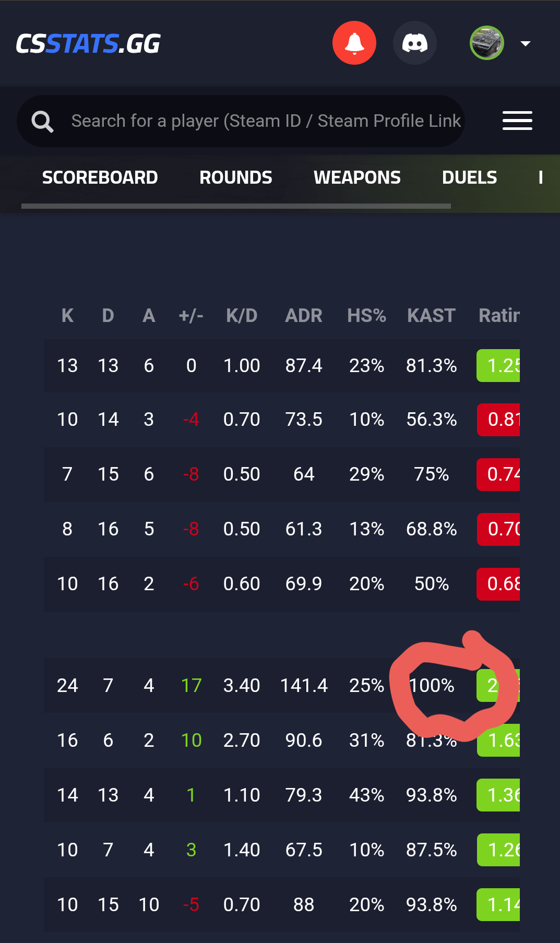560x943 pixels.
Task: Sort by the Rating column header
Action: point(499,316)
